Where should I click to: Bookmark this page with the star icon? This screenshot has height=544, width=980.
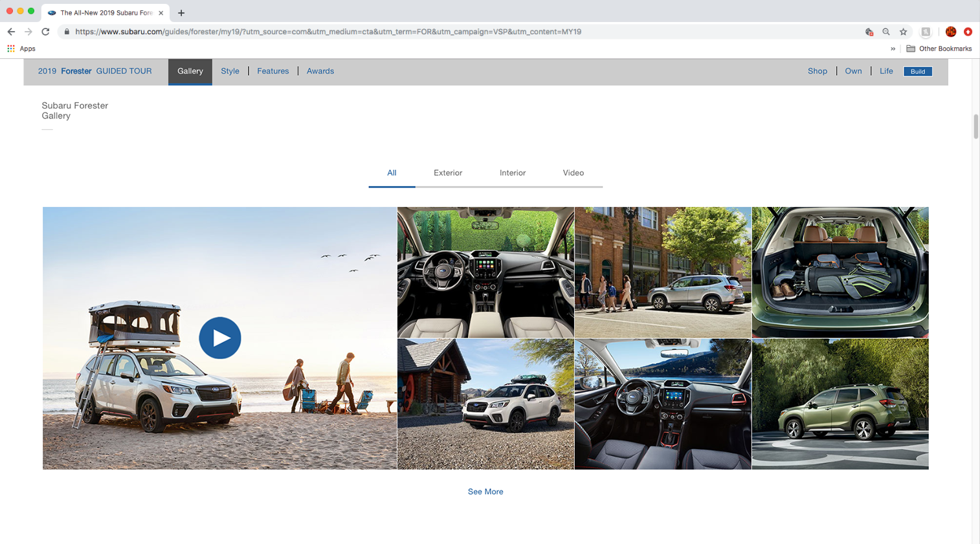coord(904,32)
